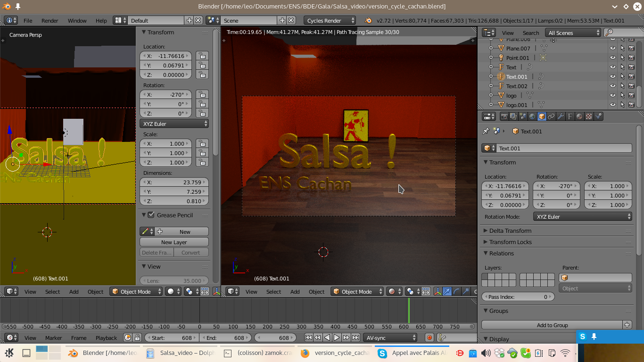Click the rotate manipulator arc icon

click(456, 291)
